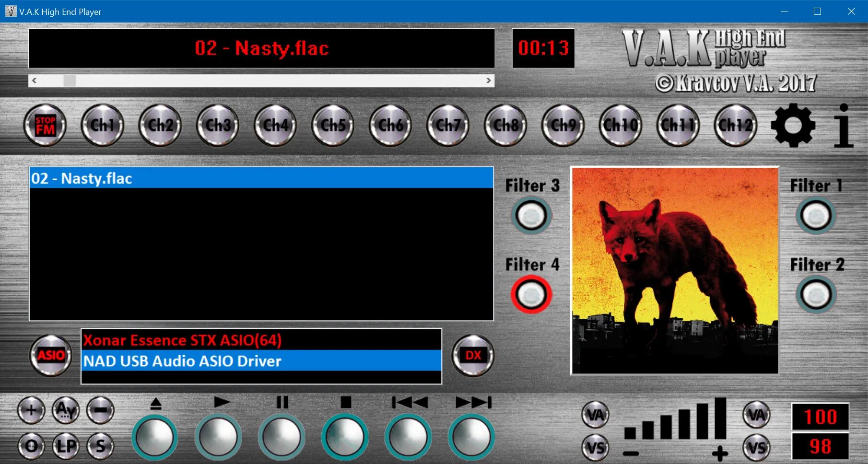Click the LP button
The height and width of the screenshot is (464, 868).
66,446
